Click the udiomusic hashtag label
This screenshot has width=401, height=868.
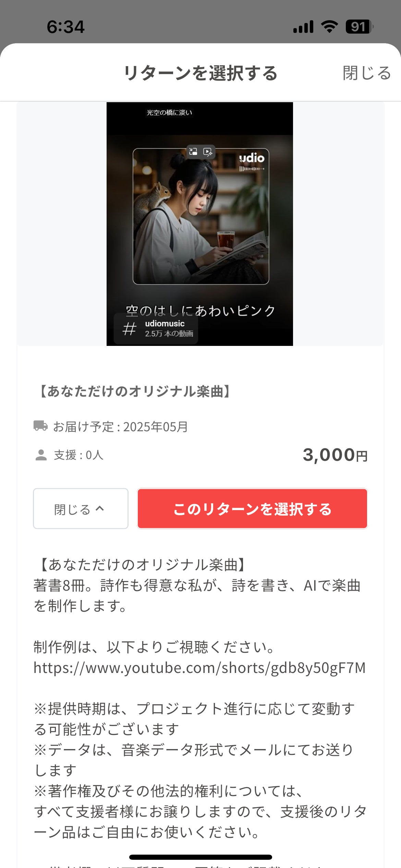(x=165, y=324)
